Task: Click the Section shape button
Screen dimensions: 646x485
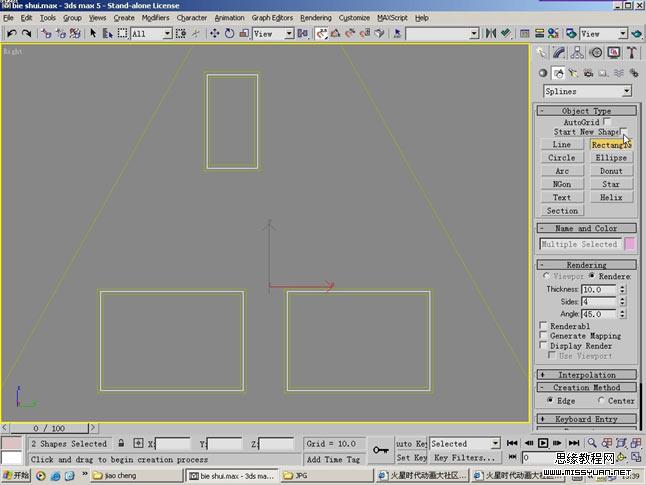Action: (x=562, y=211)
